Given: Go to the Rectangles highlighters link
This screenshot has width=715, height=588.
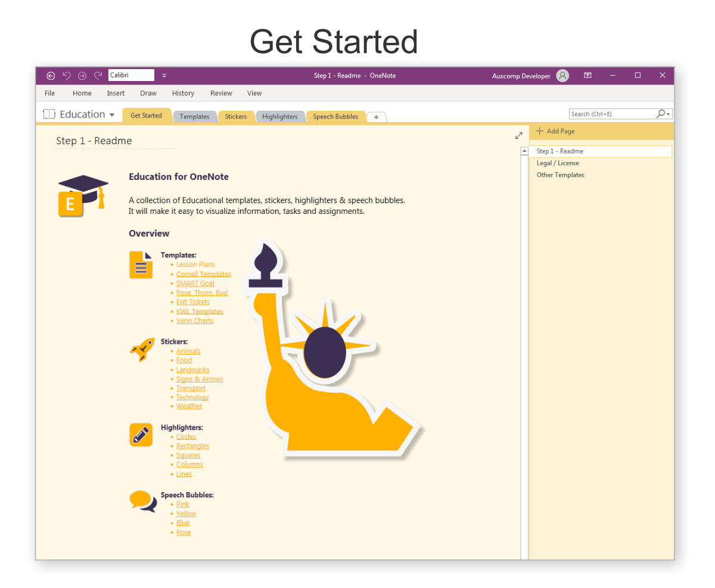Looking at the screenshot, I should tap(193, 446).
